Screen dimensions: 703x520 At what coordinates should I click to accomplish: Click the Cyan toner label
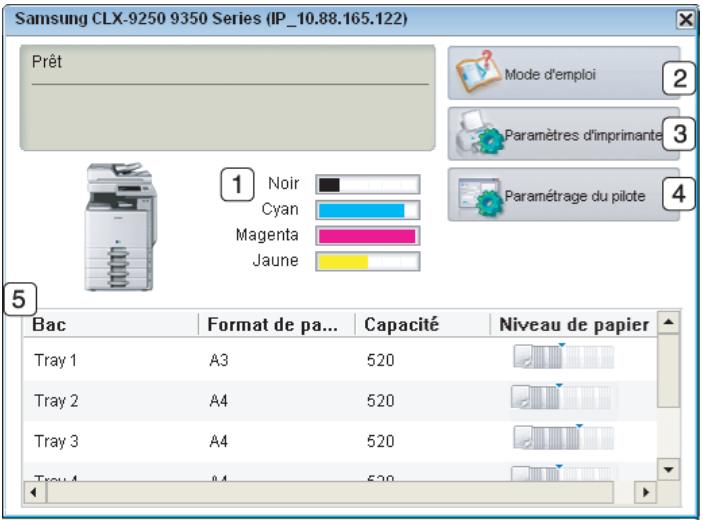pyautogui.click(x=280, y=209)
